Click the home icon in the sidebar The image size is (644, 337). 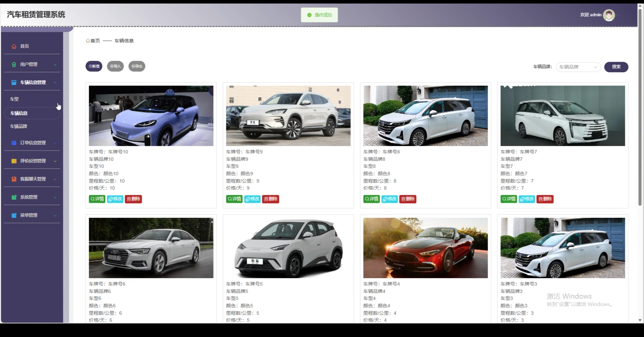pyautogui.click(x=14, y=46)
